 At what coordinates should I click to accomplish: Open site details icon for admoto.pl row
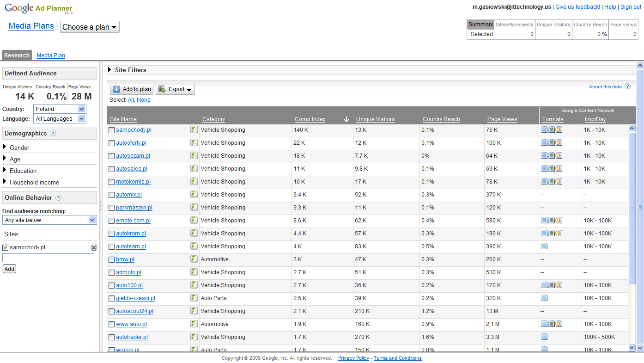[194, 272]
